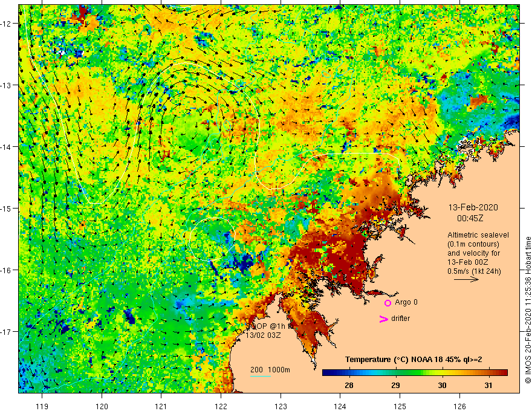Click the Argo 0 legend label
Viewport: 532px width, 411px height.
point(406,302)
